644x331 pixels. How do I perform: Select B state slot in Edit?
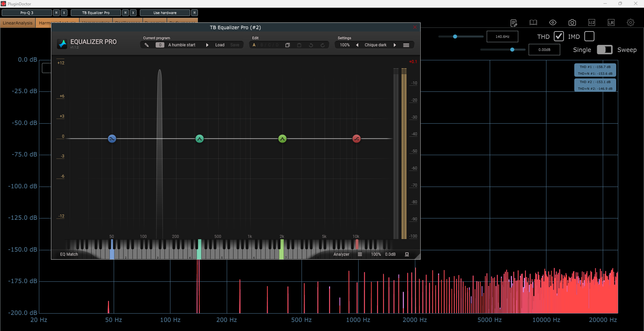262,45
